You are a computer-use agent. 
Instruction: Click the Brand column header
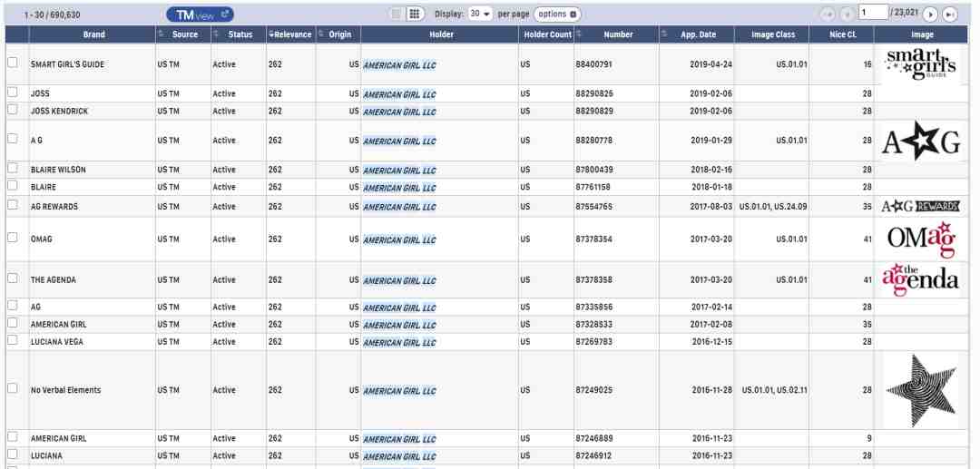point(93,34)
